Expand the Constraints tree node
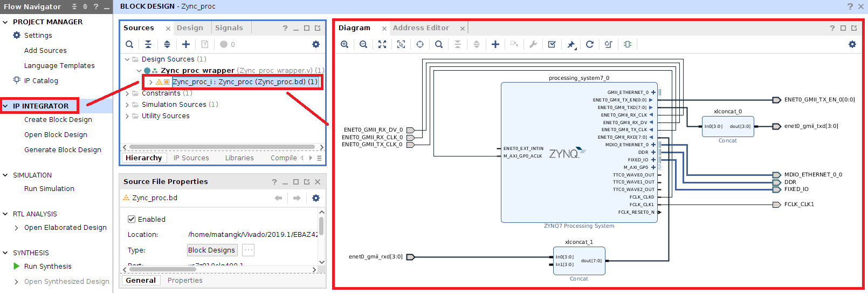This screenshot has height=293, width=868. [x=127, y=93]
